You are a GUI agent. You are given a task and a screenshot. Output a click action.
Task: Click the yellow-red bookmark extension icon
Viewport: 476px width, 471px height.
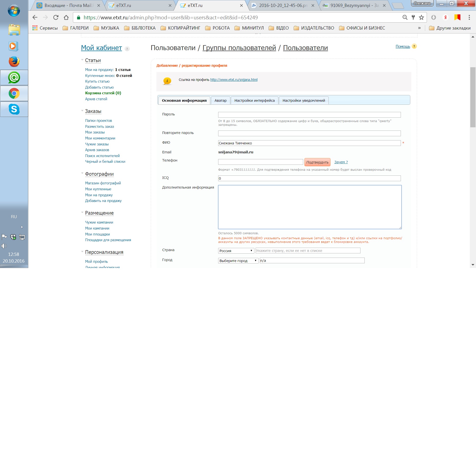point(457,17)
